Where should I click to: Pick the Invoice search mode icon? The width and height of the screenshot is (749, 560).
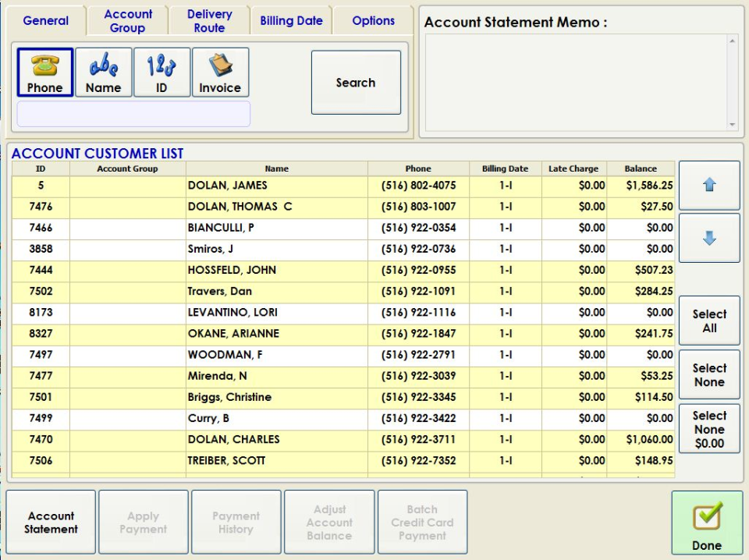(x=220, y=73)
